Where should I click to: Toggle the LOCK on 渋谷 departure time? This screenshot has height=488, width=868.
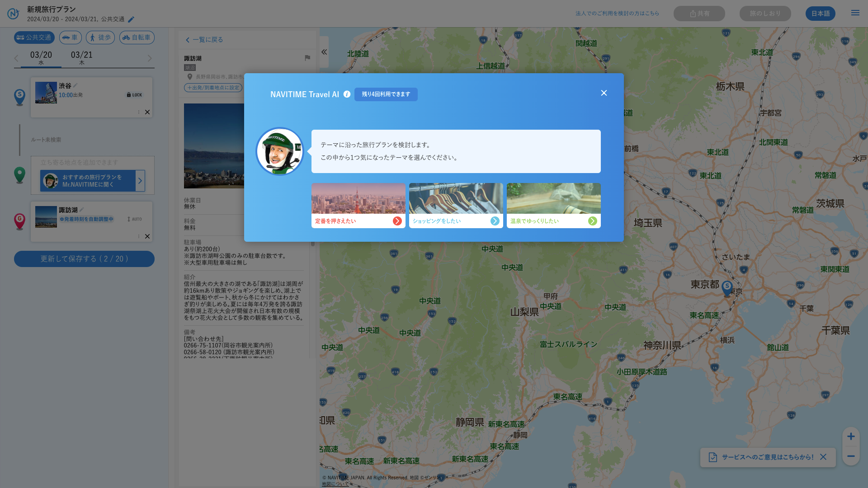pyautogui.click(x=134, y=95)
